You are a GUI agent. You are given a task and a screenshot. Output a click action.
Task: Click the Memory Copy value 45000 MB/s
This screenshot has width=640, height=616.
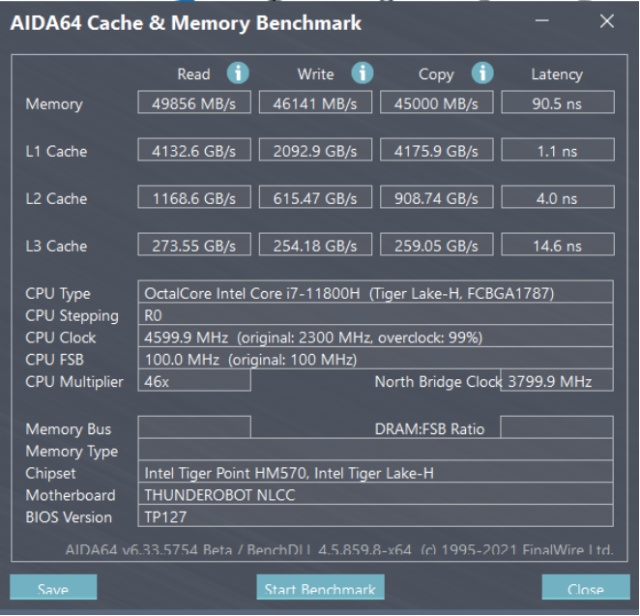click(x=436, y=103)
